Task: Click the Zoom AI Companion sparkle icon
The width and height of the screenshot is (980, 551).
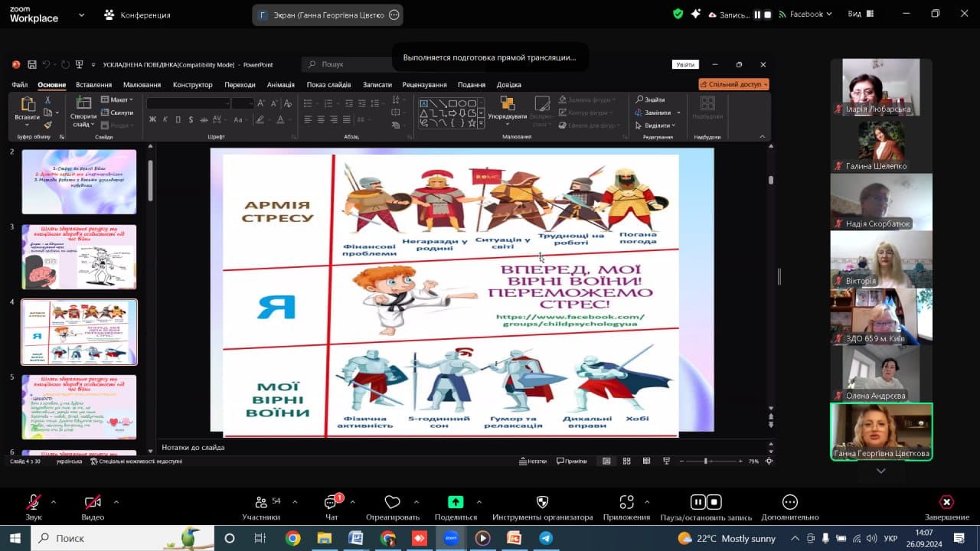Action: 696,14
